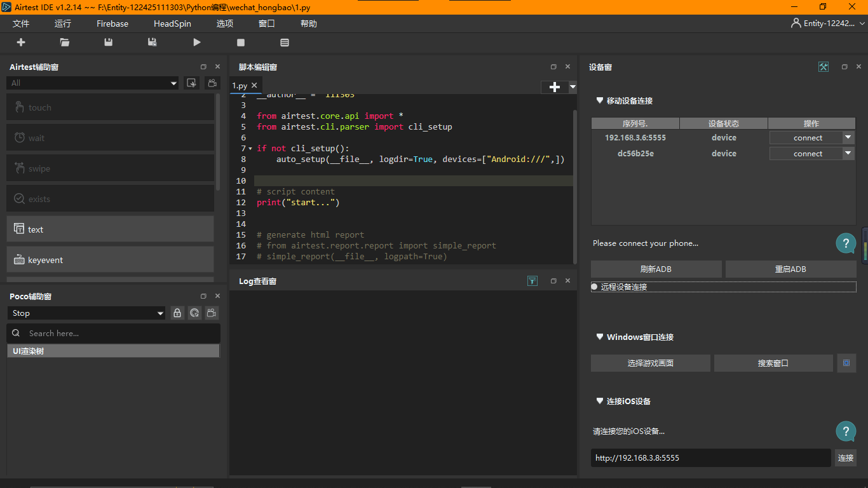Image resolution: width=868 pixels, height=488 pixels.
Task: Open the dropdown arrow beside new tab plus
Action: (x=573, y=87)
